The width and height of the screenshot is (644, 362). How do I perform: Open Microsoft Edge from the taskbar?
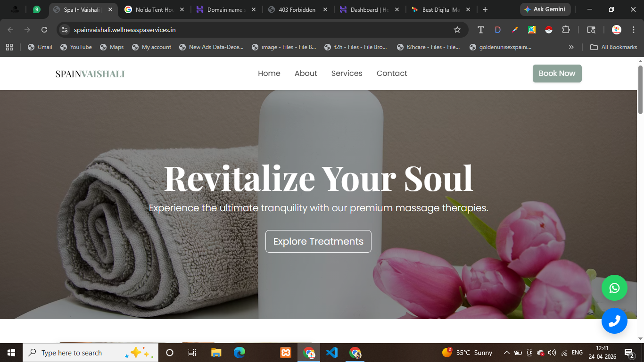pyautogui.click(x=239, y=353)
